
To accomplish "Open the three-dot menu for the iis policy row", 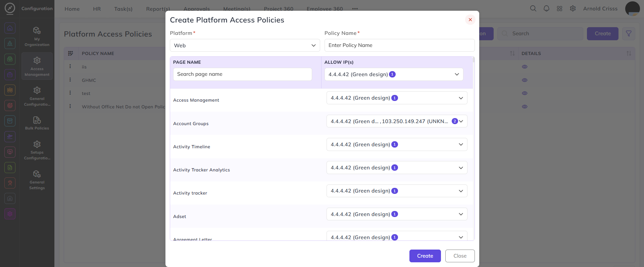I will coord(70,66).
